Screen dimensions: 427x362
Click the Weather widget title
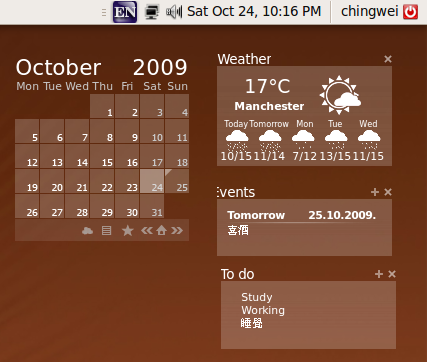click(244, 59)
